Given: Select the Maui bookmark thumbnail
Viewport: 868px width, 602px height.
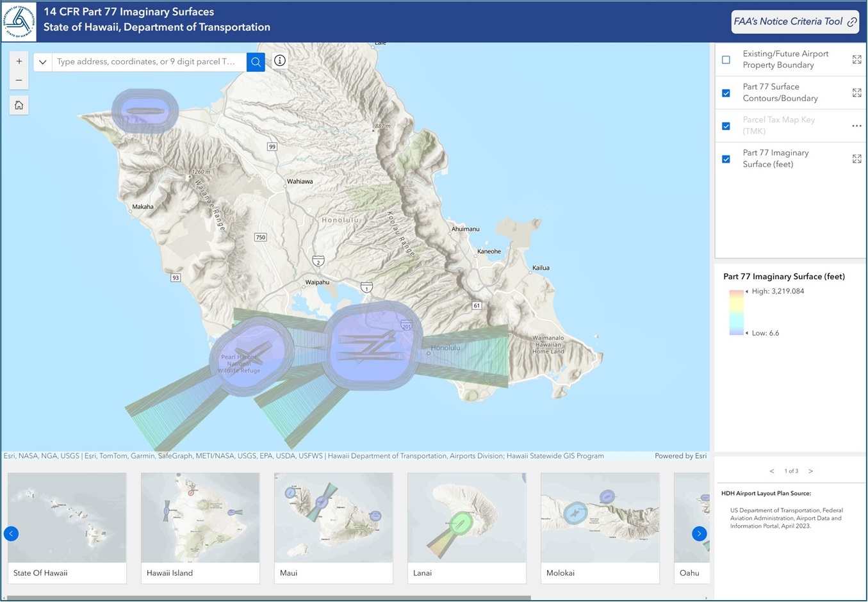Looking at the screenshot, I should [x=333, y=518].
